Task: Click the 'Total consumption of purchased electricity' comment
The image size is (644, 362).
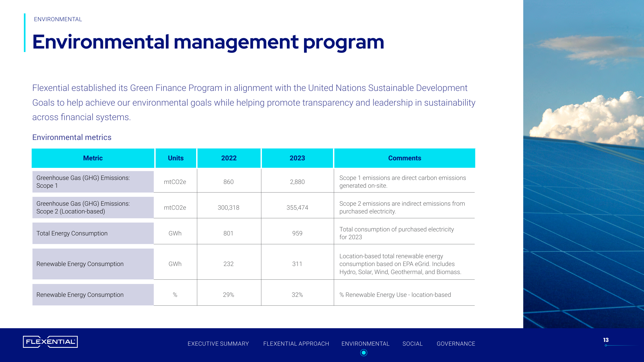Action: point(396,233)
